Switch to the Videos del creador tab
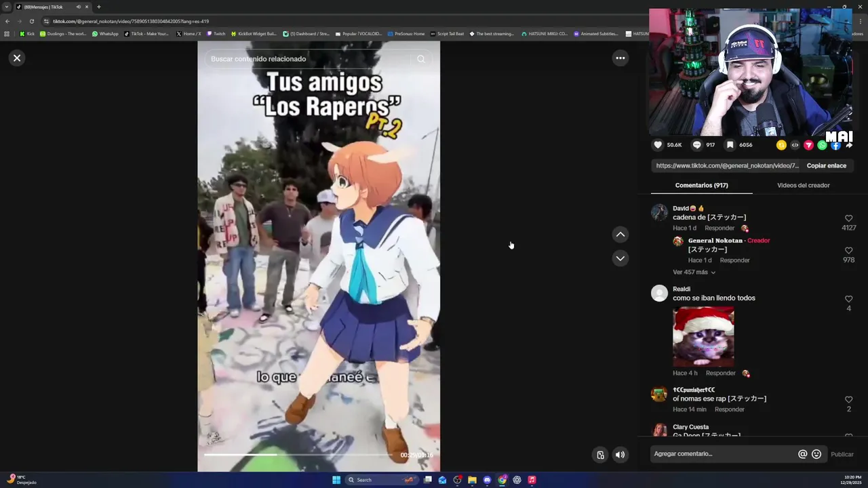 [803, 185]
